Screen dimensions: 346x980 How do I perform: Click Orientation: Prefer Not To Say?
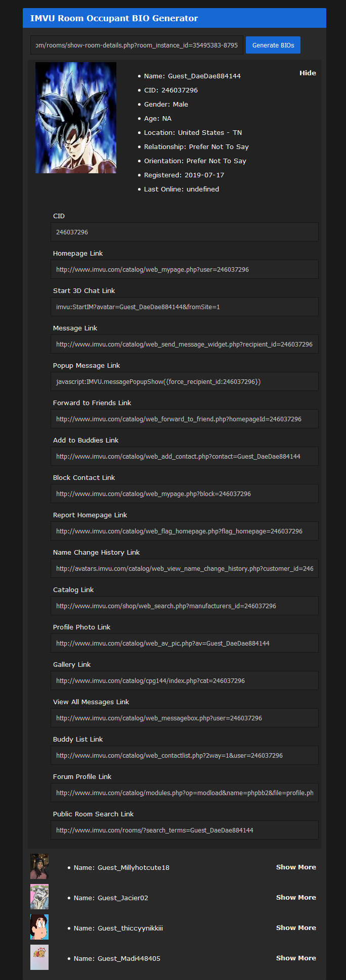click(x=195, y=161)
